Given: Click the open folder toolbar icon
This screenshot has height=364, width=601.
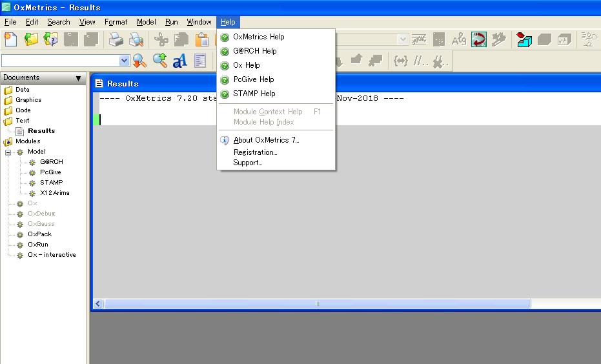Looking at the screenshot, I should 31,39.
